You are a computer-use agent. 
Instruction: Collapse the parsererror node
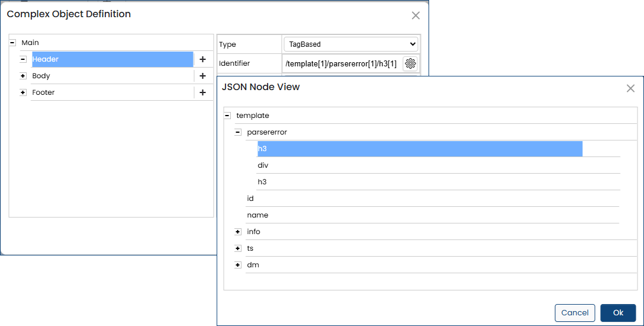pos(238,132)
